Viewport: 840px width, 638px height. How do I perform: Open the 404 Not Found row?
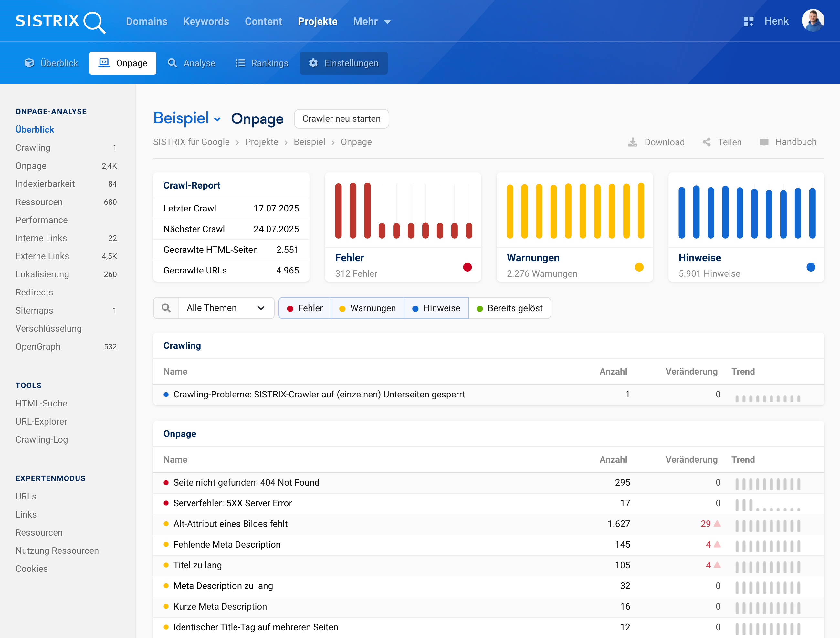(246, 482)
